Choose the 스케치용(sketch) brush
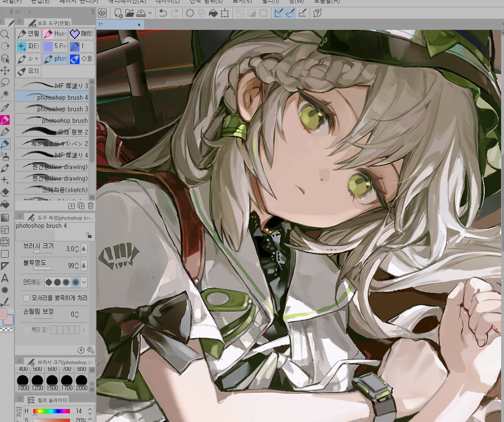The height and width of the screenshot is (422, 504). pyautogui.click(x=52, y=190)
